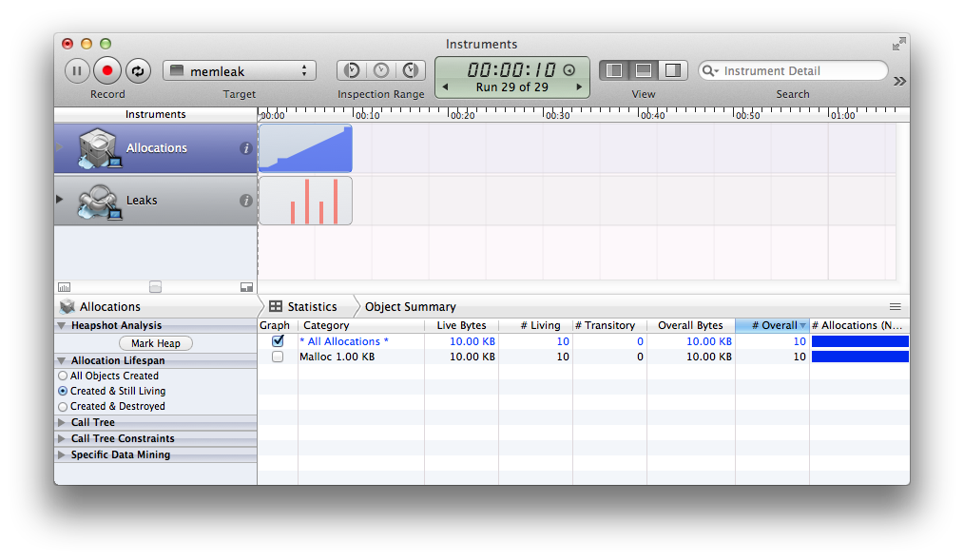Screen dimensions: 964x560
Task: Click the All Allocations blue usage bar
Action: (860, 341)
